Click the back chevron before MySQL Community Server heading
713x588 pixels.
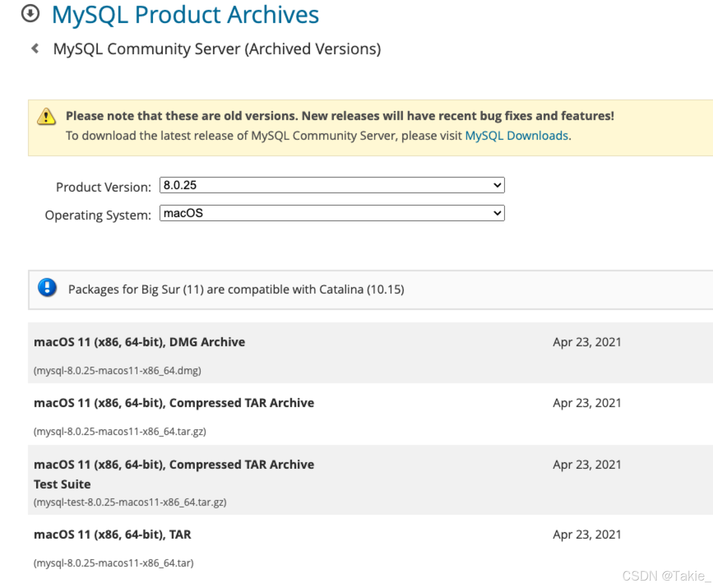35,49
